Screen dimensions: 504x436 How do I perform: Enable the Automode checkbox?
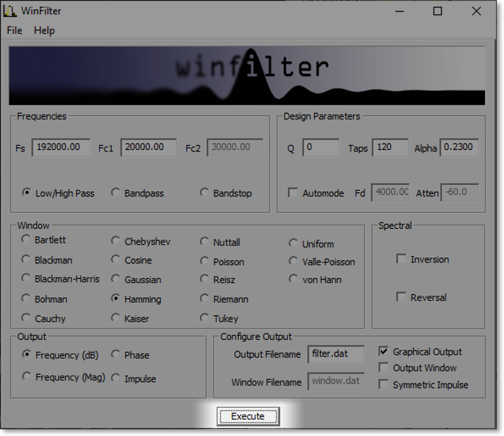pos(293,193)
